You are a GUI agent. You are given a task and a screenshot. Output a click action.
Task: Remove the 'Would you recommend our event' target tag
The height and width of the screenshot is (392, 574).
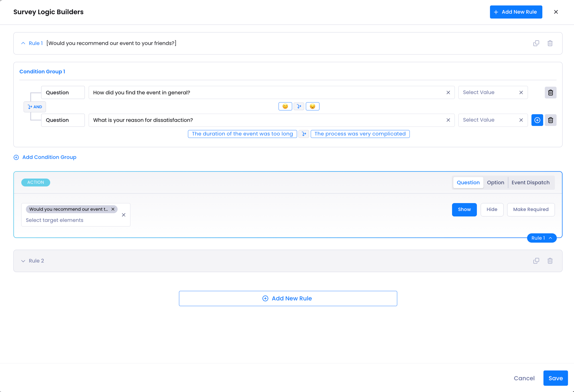pyautogui.click(x=113, y=209)
